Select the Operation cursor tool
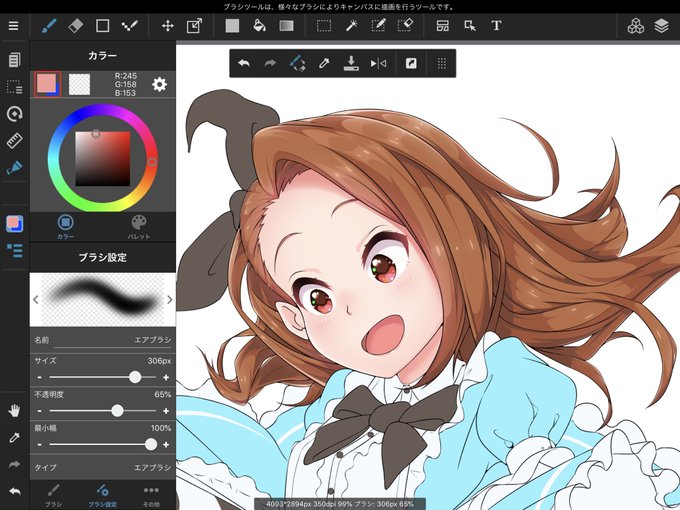 470,26
